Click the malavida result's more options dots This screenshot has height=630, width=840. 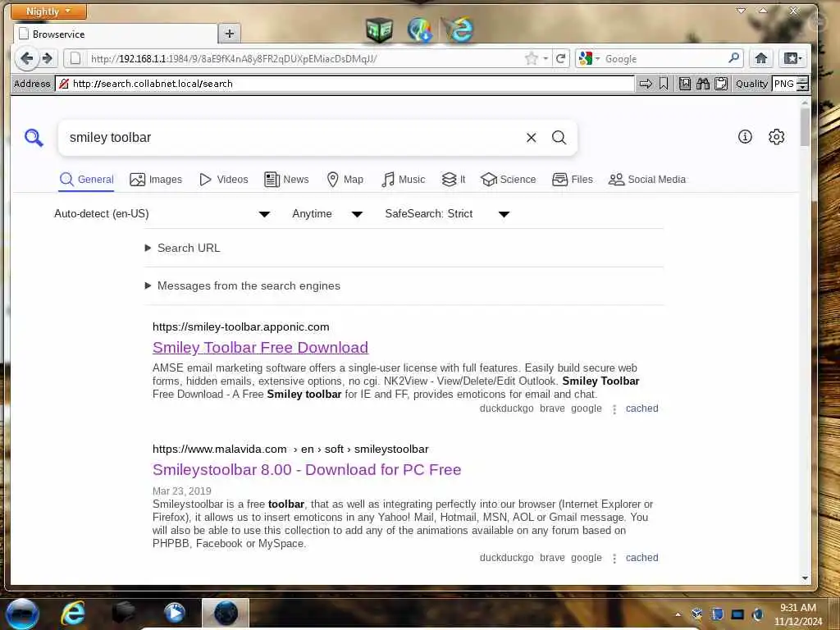(x=614, y=558)
